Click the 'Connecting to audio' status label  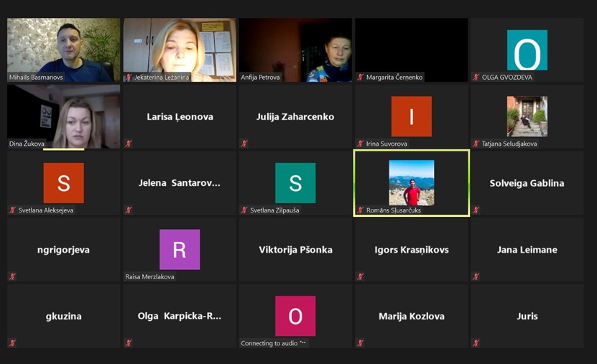coord(273,343)
